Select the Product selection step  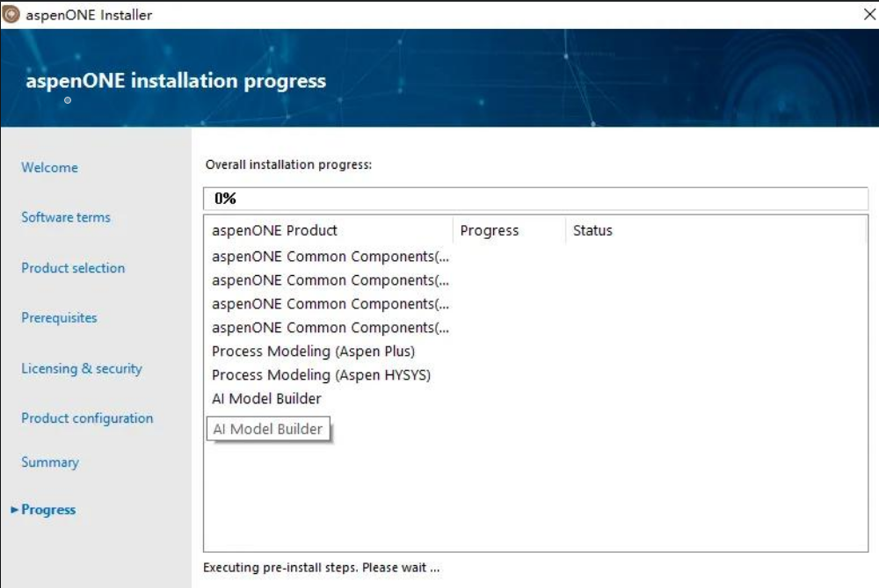coord(73,268)
